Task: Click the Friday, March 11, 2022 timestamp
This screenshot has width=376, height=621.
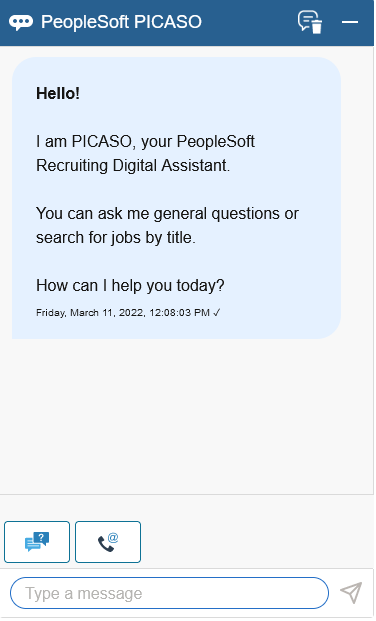Action: click(x=123, y=312)
